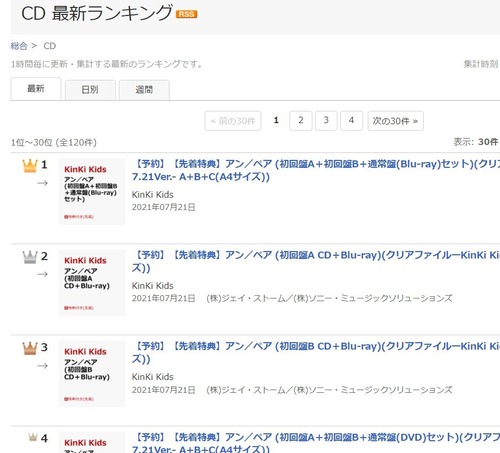
Task: Click the silver crown for rank 2
Action: pyautogui.click(x=30, y=257)
